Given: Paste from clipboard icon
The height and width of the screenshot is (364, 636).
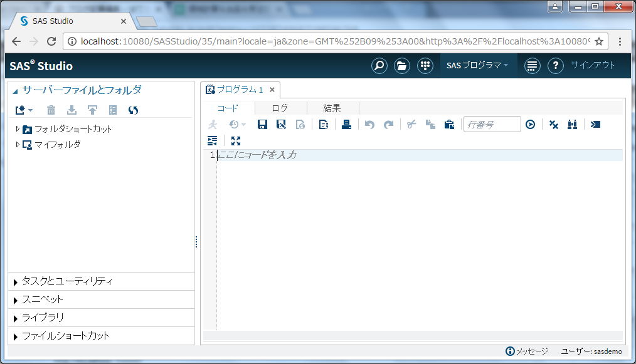Looking at the screenshot, I should [x=449, y=125].
